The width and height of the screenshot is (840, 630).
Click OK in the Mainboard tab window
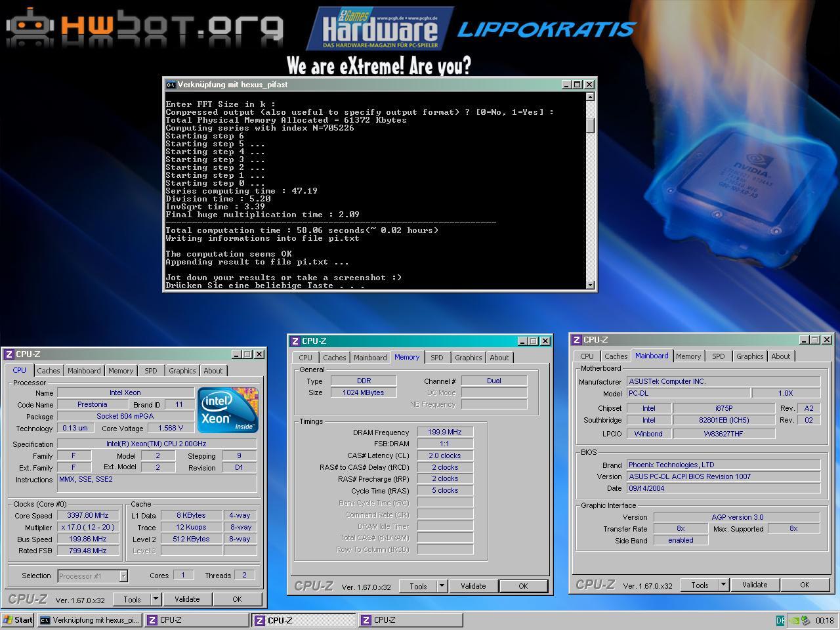(805, 585)
